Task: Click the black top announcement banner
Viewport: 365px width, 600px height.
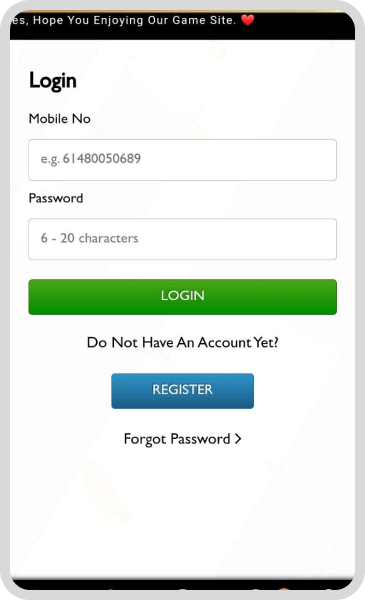Action: pyautogui.click(x=182, y=25)
